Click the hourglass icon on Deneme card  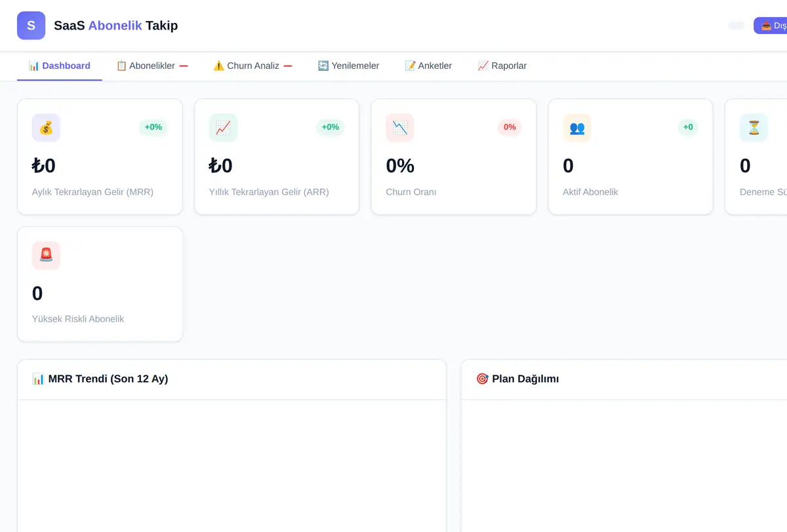click(754, 128)
